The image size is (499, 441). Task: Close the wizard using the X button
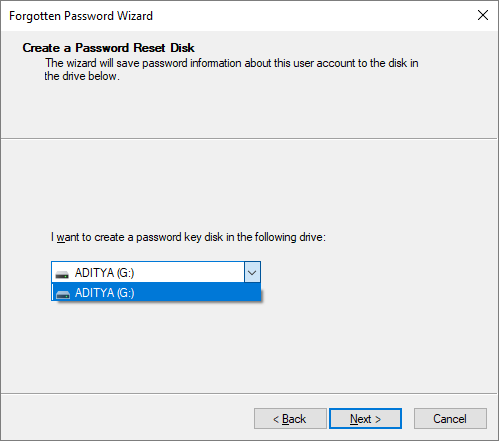click(483, 15)
